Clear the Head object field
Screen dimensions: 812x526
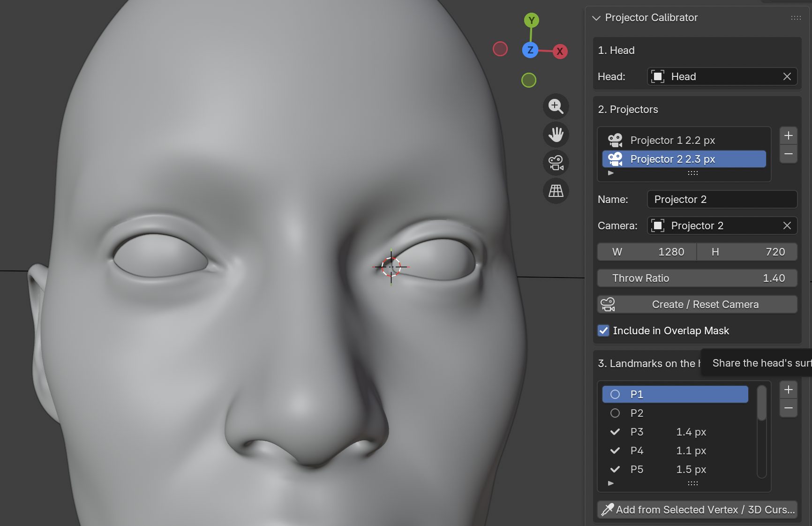tap(787, 76)
